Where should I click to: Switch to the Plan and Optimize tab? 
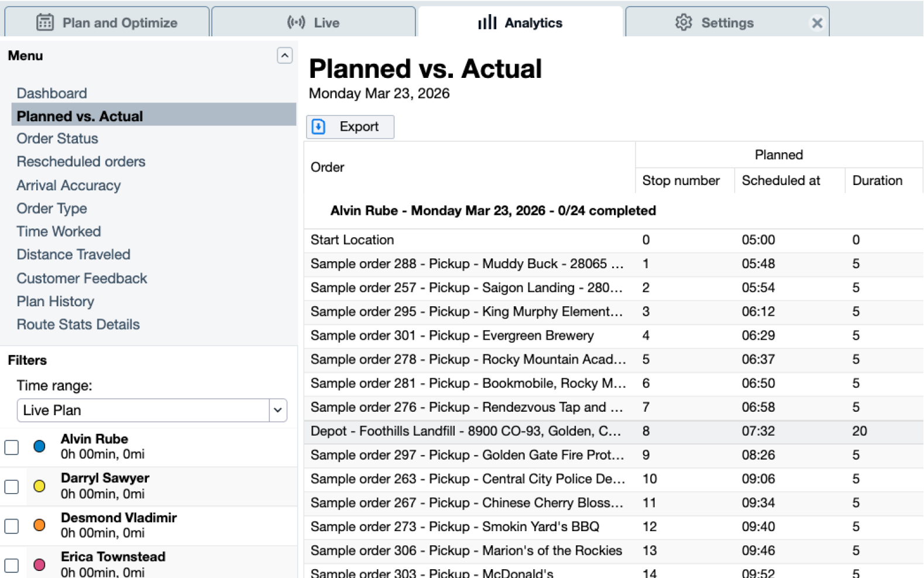click(108, 22)
